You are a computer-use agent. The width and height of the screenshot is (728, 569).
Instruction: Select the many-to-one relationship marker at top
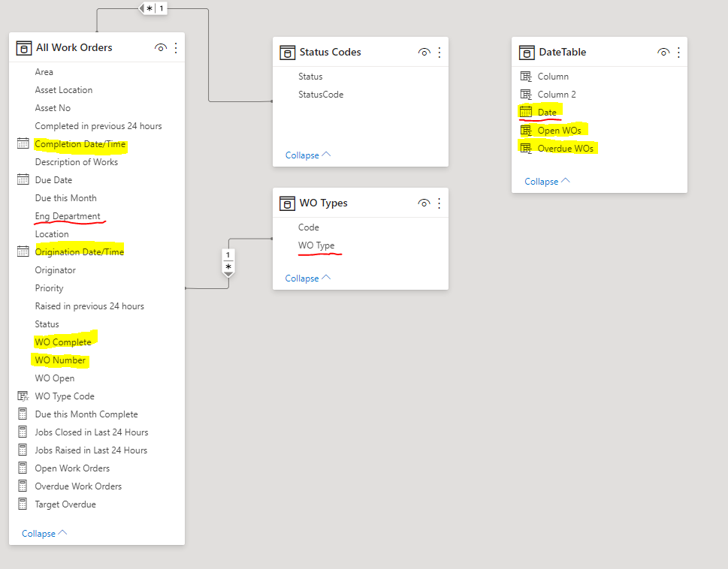(153, 8)
